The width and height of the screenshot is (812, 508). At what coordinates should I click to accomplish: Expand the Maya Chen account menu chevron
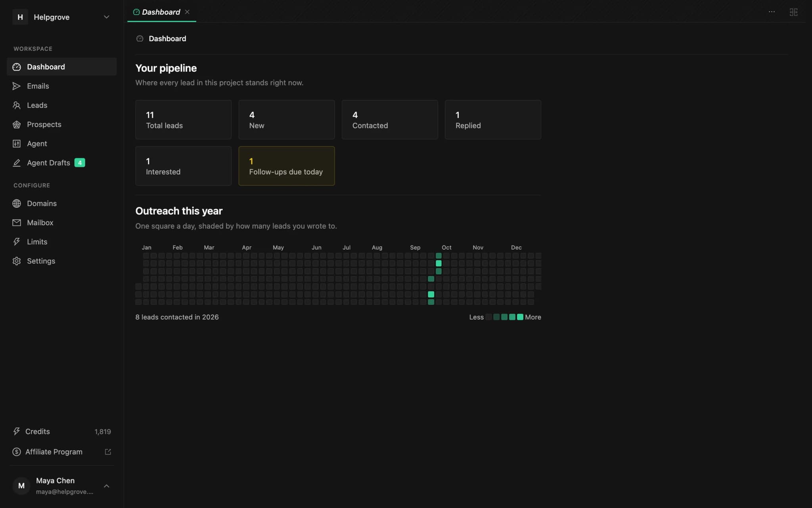[x=106, y=486]
